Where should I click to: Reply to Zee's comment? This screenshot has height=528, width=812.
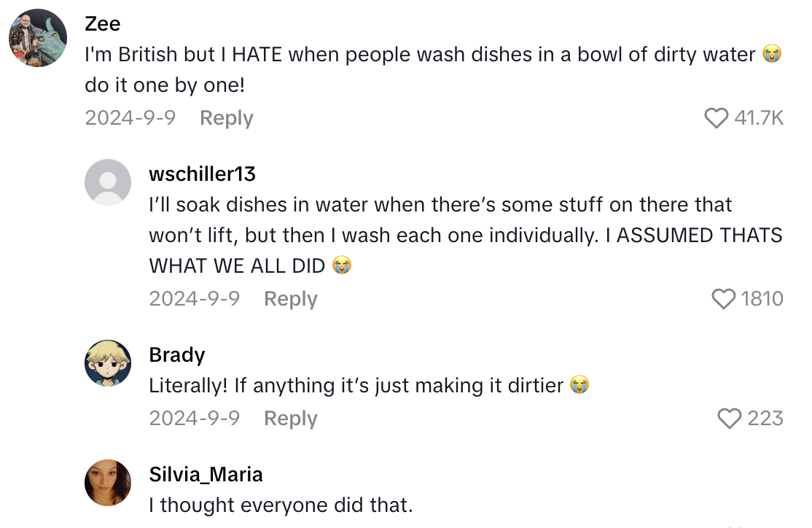tap(226, 117)
